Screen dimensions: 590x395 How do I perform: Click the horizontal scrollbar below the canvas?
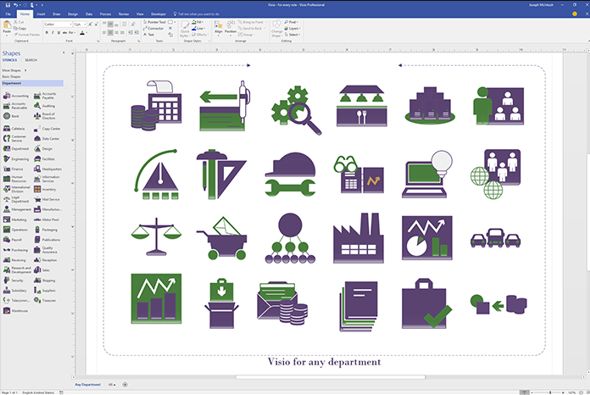[331, 377]
